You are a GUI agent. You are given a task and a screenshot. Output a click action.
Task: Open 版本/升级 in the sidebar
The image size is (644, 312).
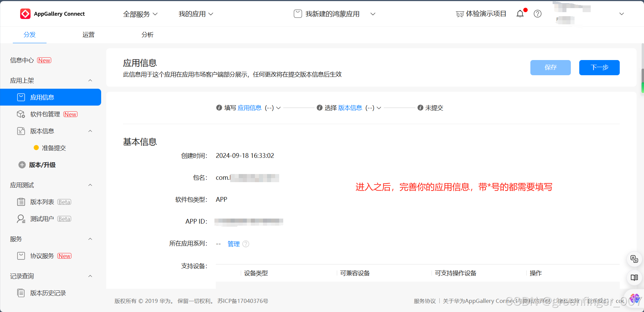coord(42,165)
